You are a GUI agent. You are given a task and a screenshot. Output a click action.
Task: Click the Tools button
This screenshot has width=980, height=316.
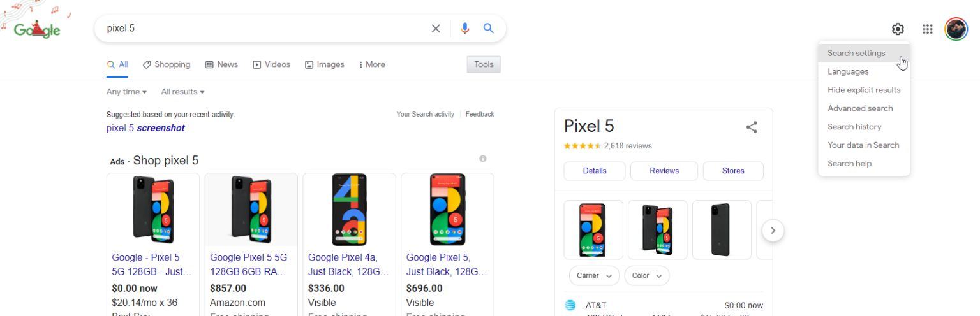(x=484, y=64)
